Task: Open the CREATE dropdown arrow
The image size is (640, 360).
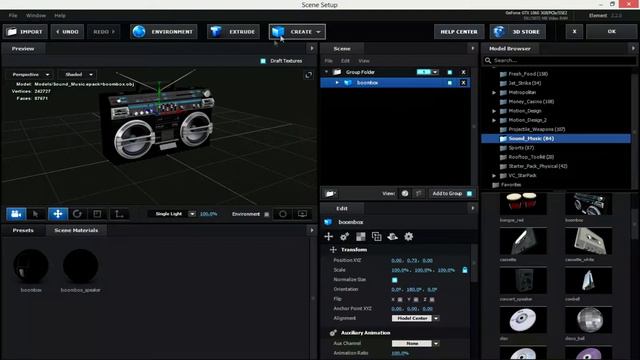Action: tap(318, 32)
